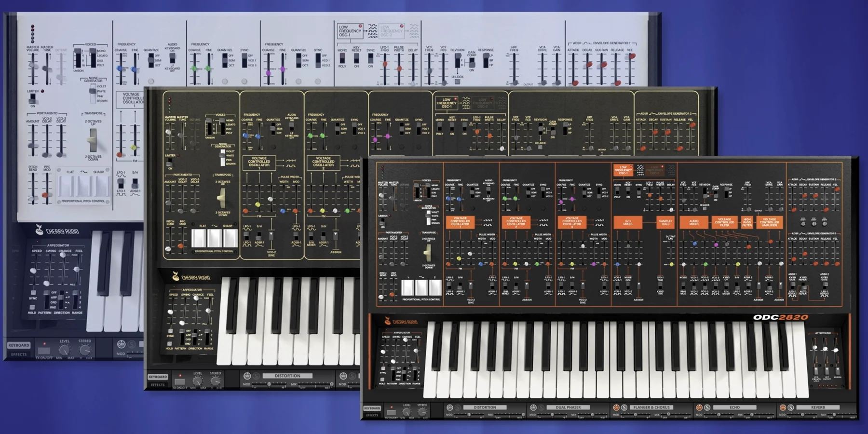Enable the ON icon for the Echo effect
Image resolution: width=868 pixels, height=434 pixels.
(700, 407)
